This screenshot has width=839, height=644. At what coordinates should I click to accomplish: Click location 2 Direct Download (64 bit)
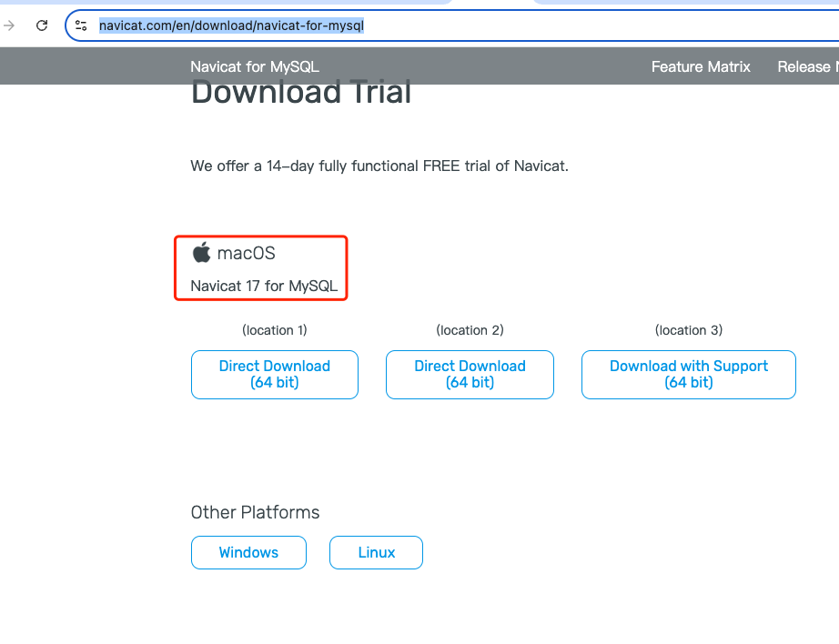[x=470, y=375]
